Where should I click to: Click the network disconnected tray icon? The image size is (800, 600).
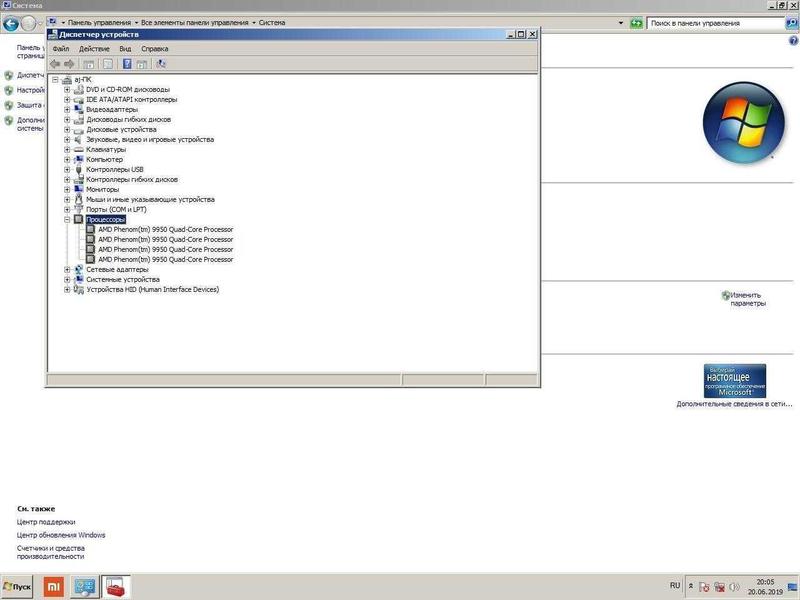pos(719,587)
